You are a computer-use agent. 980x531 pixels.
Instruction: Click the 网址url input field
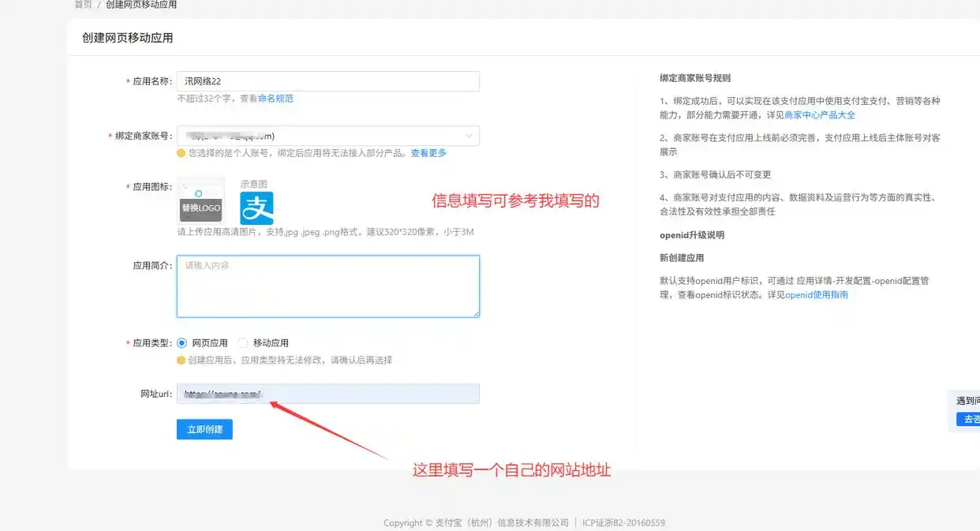point(327,394)
